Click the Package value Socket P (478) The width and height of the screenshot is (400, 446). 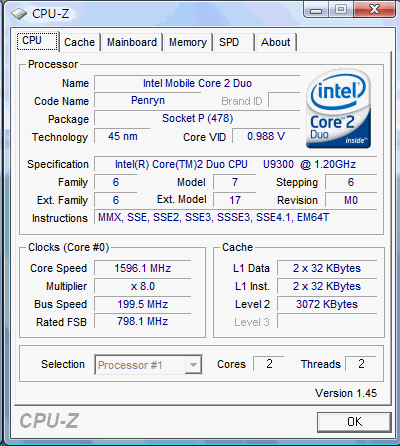[x=197, y=118]
